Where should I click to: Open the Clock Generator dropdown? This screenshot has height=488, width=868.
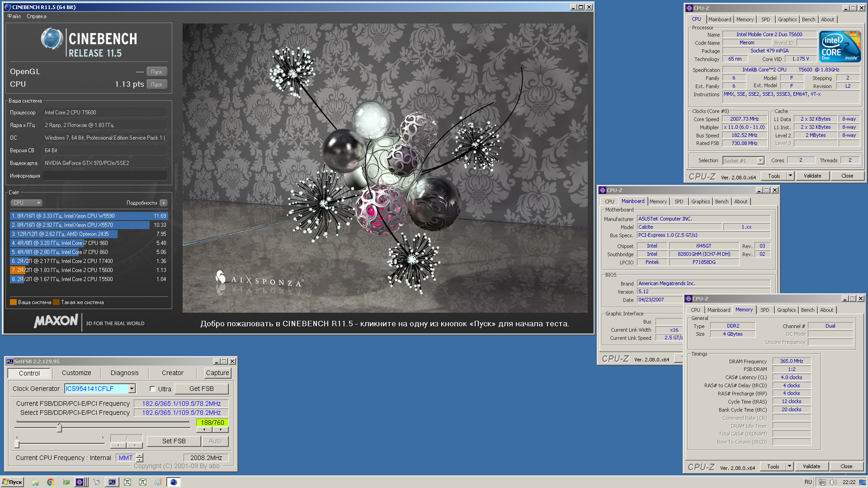[x=132, y=389]
